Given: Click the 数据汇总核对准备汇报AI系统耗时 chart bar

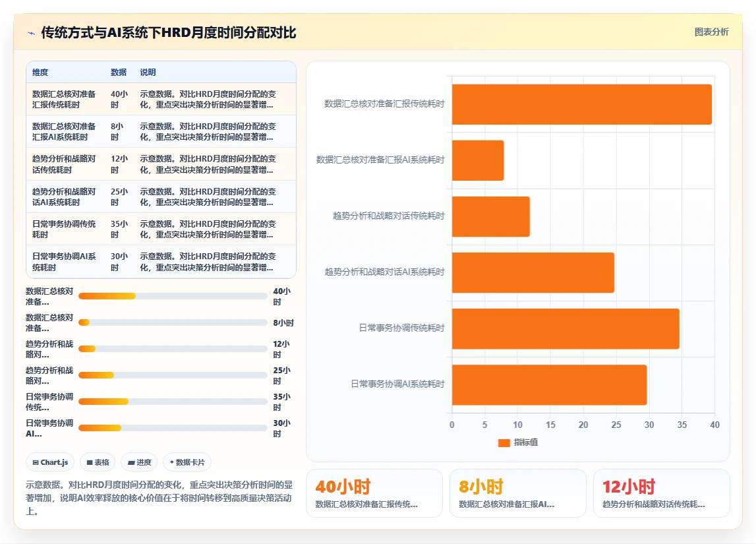Looking at the screenshot, I should (478, 161).
